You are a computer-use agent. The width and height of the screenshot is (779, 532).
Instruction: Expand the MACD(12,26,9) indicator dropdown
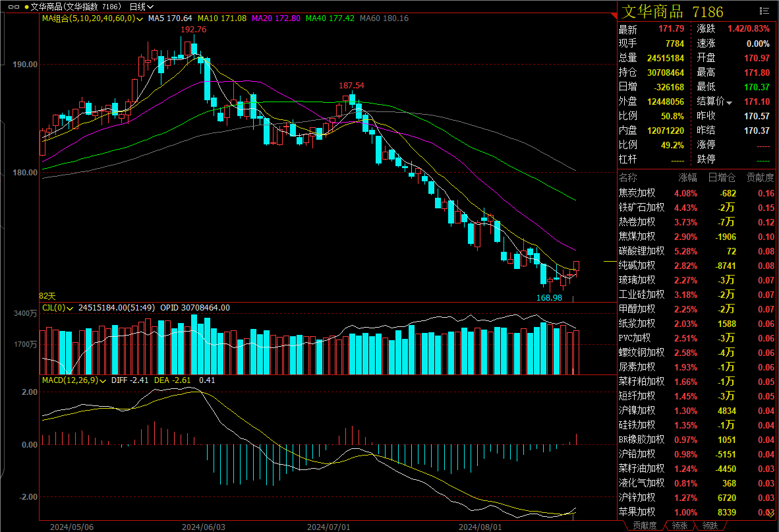[x=103, y=381]
